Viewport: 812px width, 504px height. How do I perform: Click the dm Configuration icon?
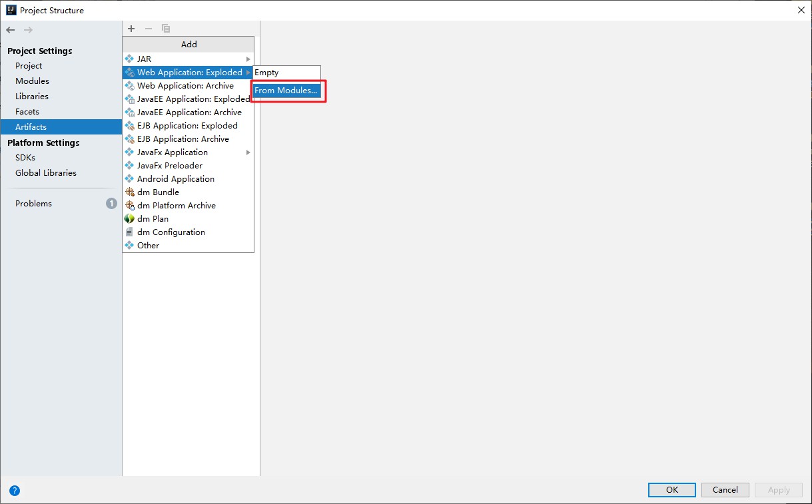coord(129,232)
